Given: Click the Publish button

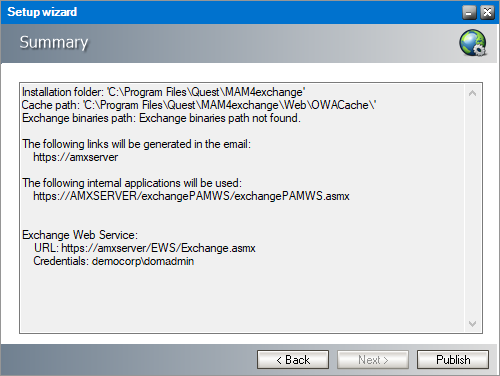Looking at the screenshot, I should [453, 360].
